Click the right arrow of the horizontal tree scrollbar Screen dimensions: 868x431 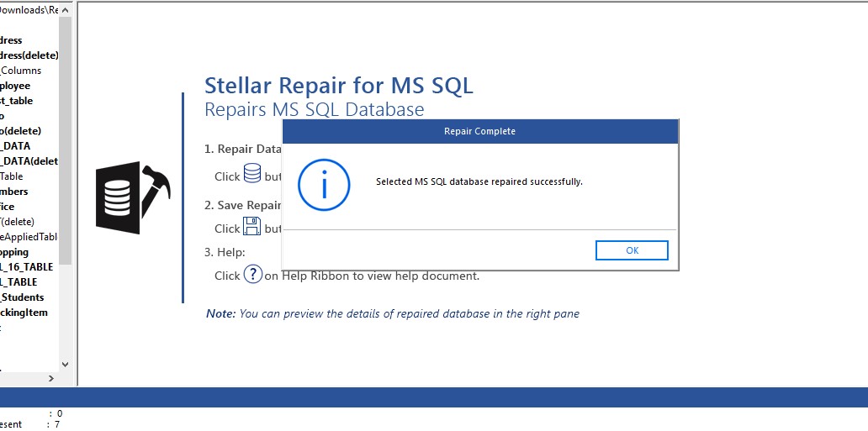[x=51, y=378]
